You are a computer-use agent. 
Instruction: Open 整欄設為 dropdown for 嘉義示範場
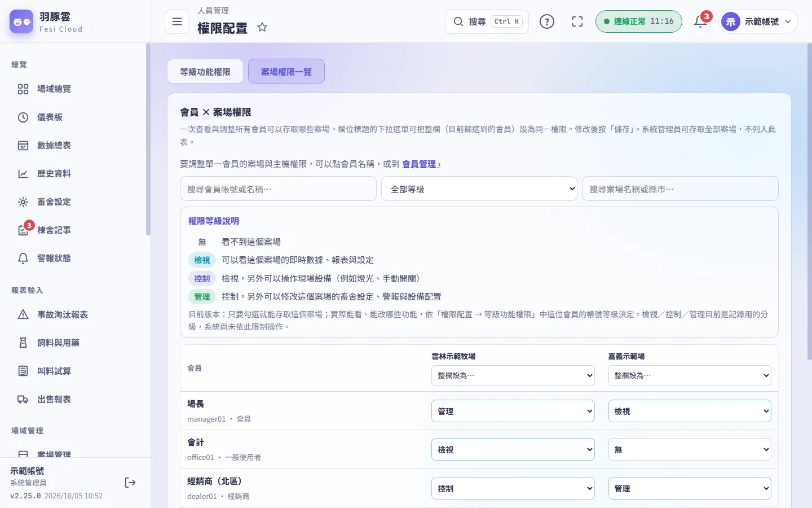coord(690,375)
